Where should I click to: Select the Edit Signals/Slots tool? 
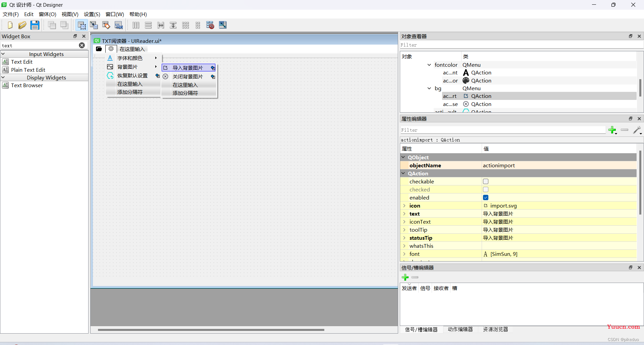(94, 25)
